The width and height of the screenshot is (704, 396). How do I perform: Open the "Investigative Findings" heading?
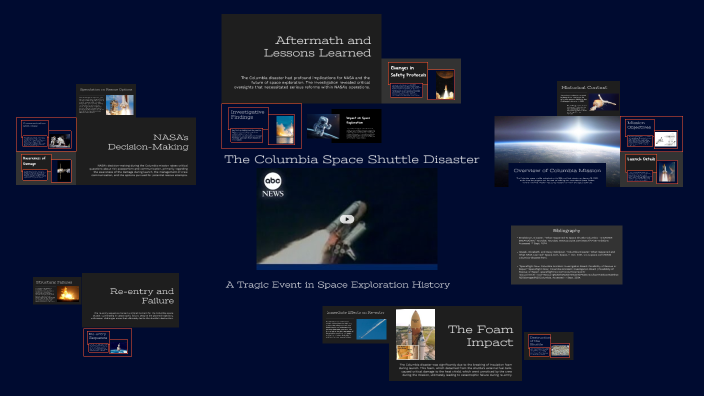[246, 114]
